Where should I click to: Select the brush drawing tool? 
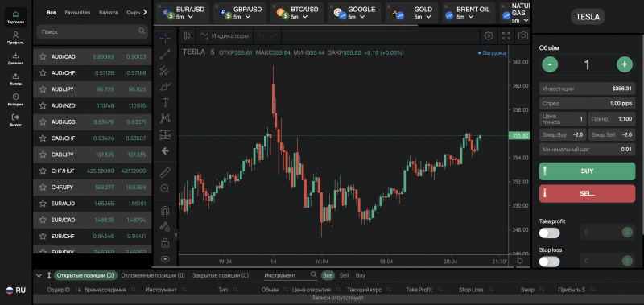point(165,87)
